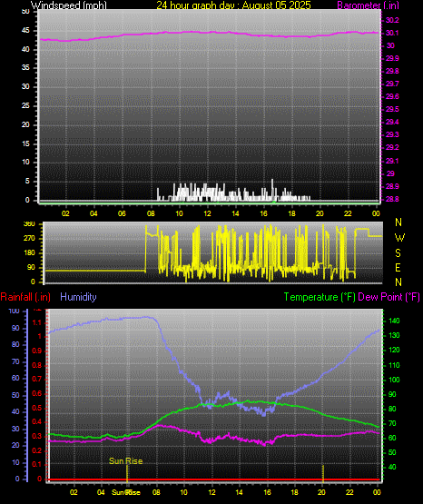Click the 270 wind direction axis label

(30, 239)
